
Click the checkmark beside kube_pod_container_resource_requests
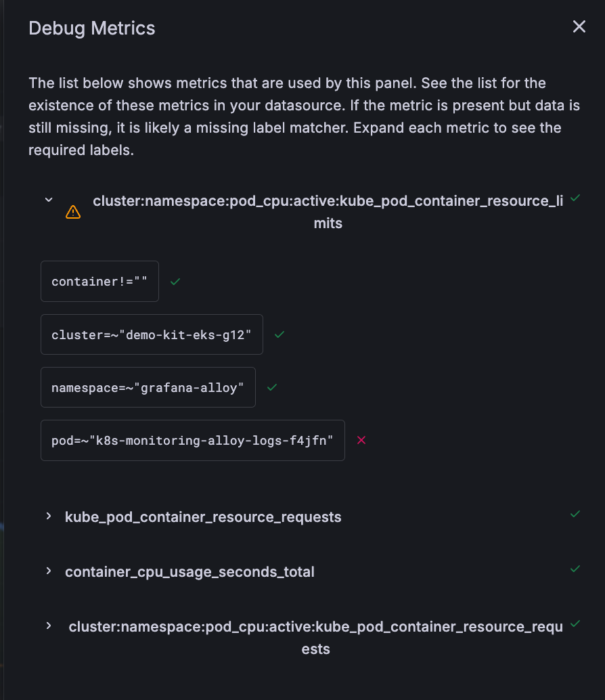click(575, 513)
